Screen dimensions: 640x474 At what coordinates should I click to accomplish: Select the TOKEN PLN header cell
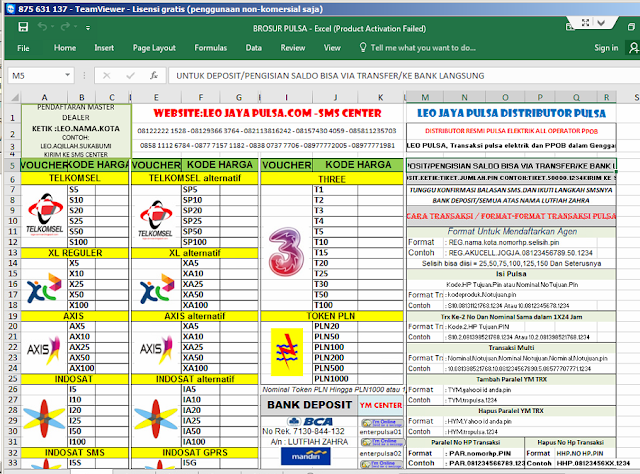[331, 316]
